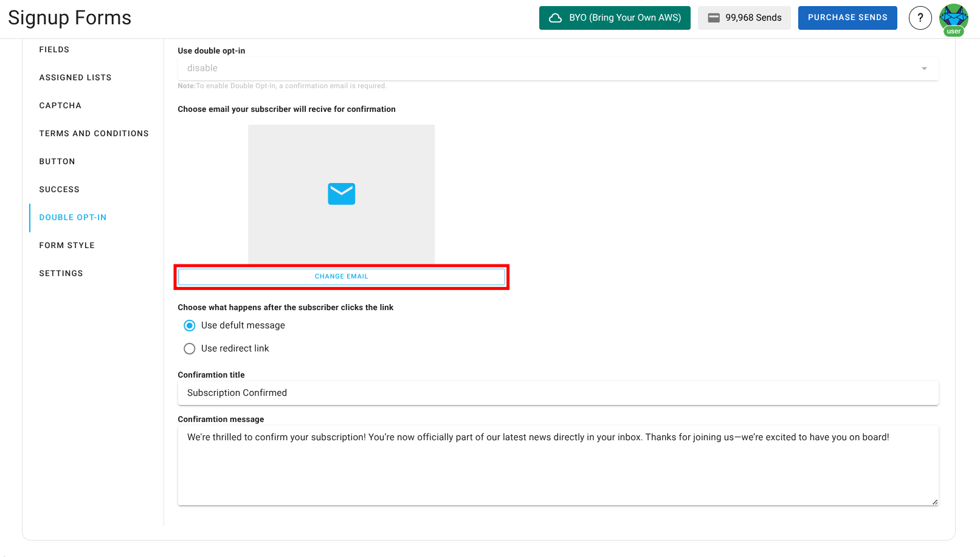The image size is (980, 557).
Task: Click the user avatar in top right corner
Action: pos(954,18)
